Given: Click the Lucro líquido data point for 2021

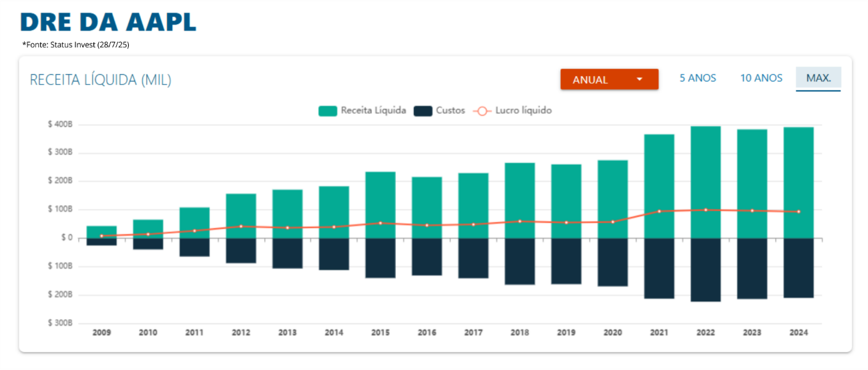Looking at the screenshot, I should pyautogui.click(x=659, y=211).
